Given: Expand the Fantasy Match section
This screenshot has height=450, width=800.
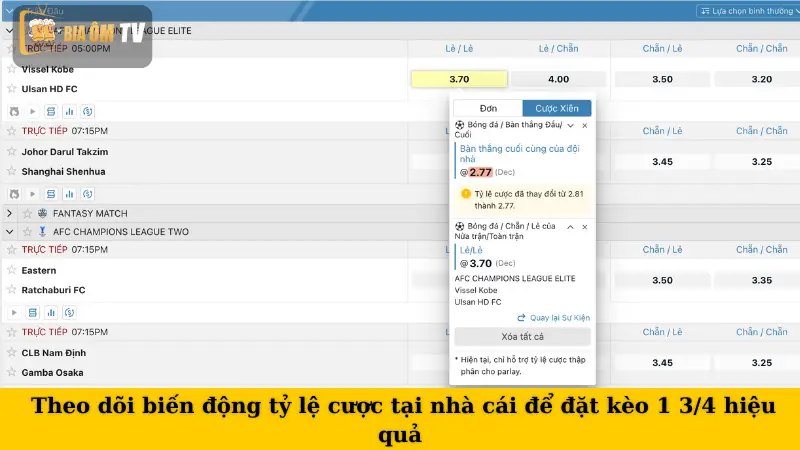Looking at the screenshot, I should [x=9, y=213].
